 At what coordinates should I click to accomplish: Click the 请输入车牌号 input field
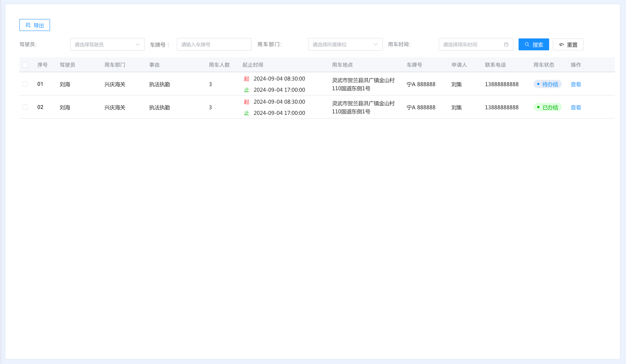[214, 44]
